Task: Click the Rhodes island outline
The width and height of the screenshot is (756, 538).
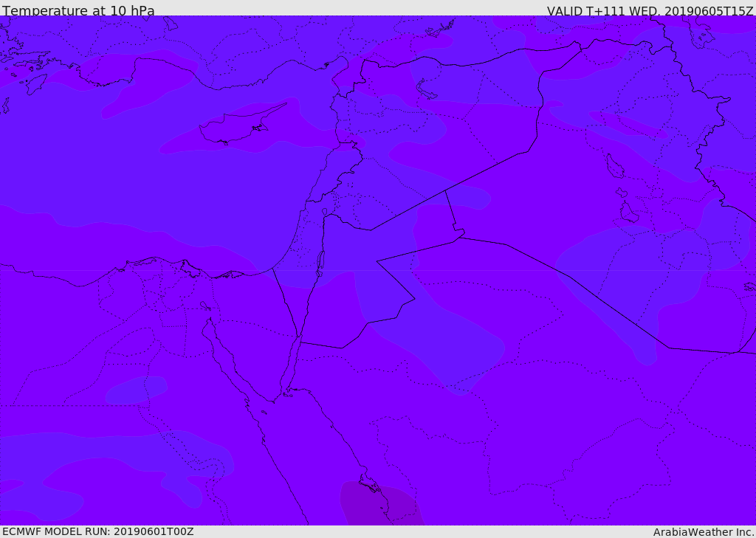Action: point(35,84)
